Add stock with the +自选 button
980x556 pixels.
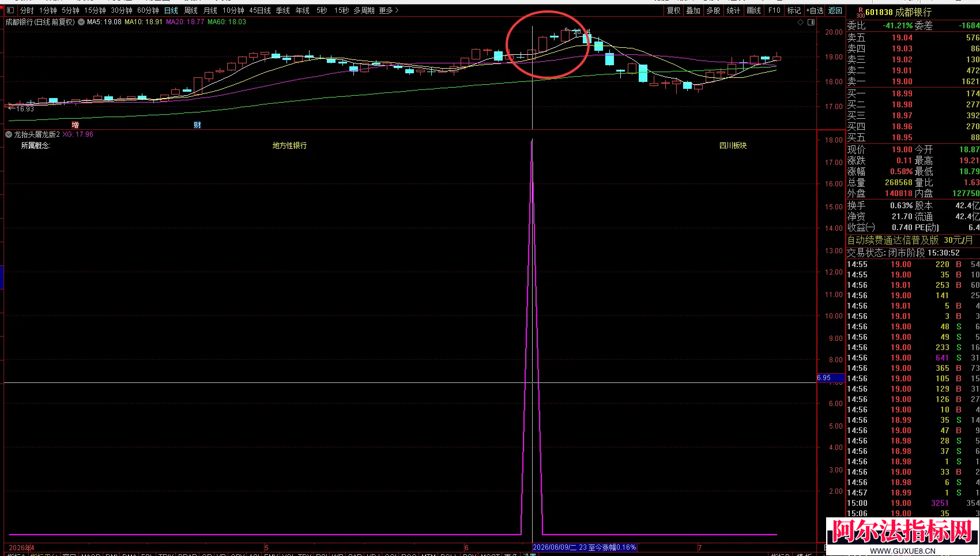click(815, 10)
